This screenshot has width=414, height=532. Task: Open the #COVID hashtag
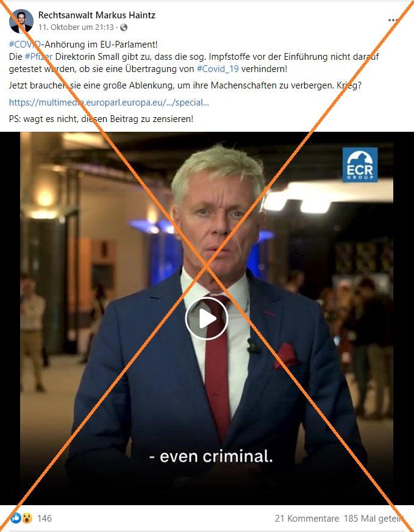coord(25,45)
